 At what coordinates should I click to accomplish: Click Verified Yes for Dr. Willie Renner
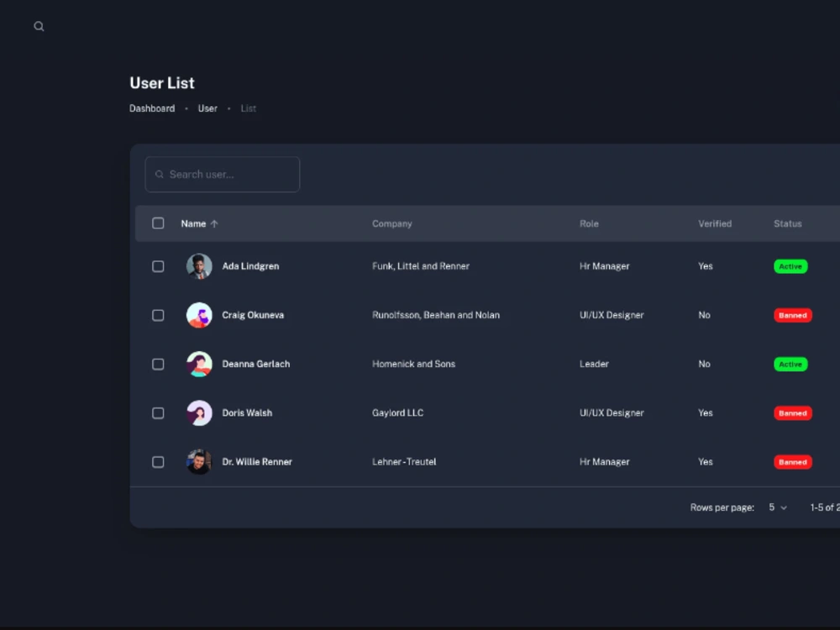point(706,462)
